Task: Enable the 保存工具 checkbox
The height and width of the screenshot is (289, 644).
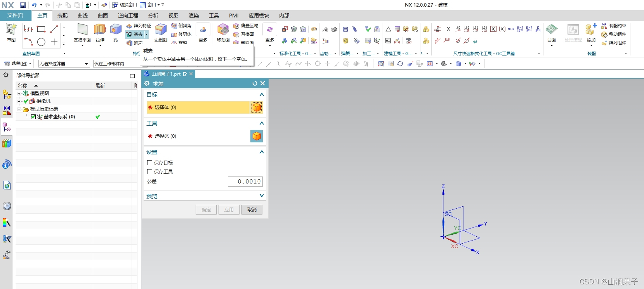Action: click(x=149, y=171)
